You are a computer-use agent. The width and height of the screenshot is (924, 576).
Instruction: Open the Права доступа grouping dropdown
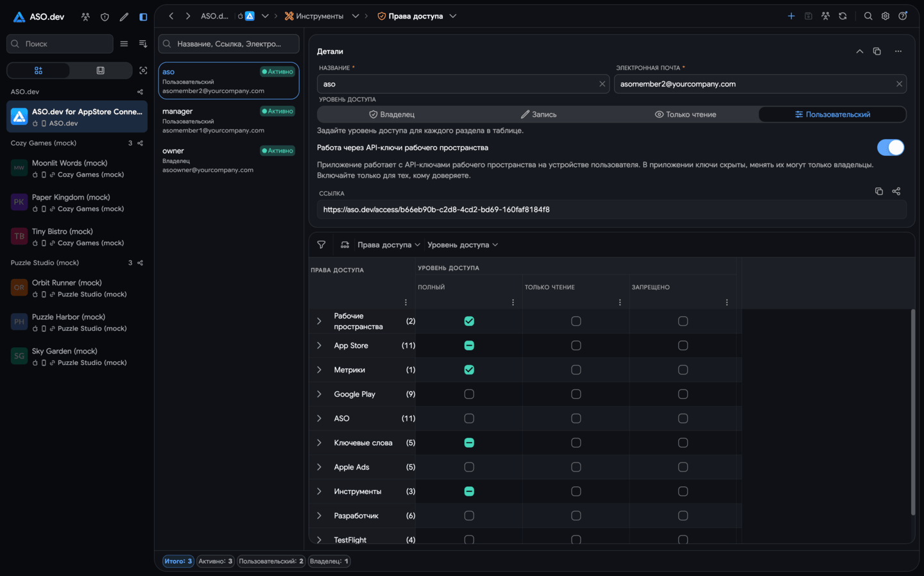click(x=389, y=244)
